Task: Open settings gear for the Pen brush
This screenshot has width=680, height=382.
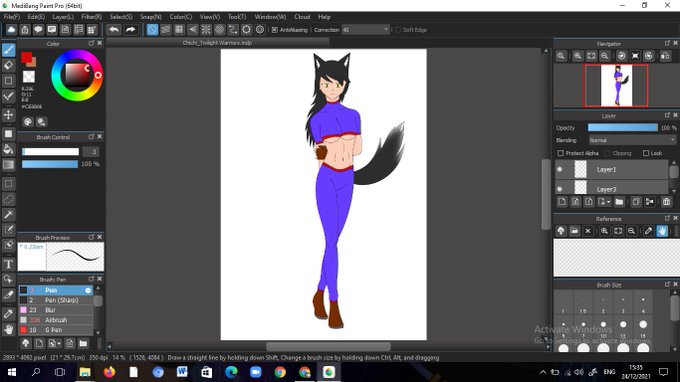Action: click(x=88, y=290)
